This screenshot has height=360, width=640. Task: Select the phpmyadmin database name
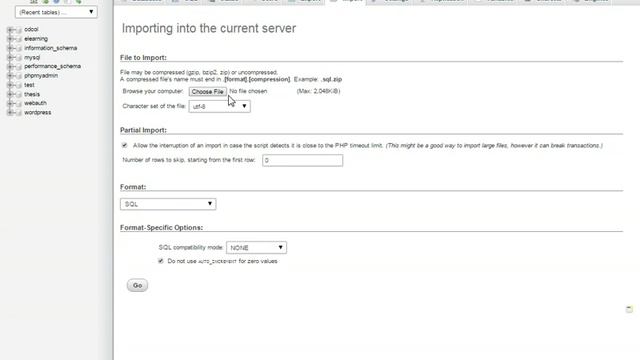[41, 76]
